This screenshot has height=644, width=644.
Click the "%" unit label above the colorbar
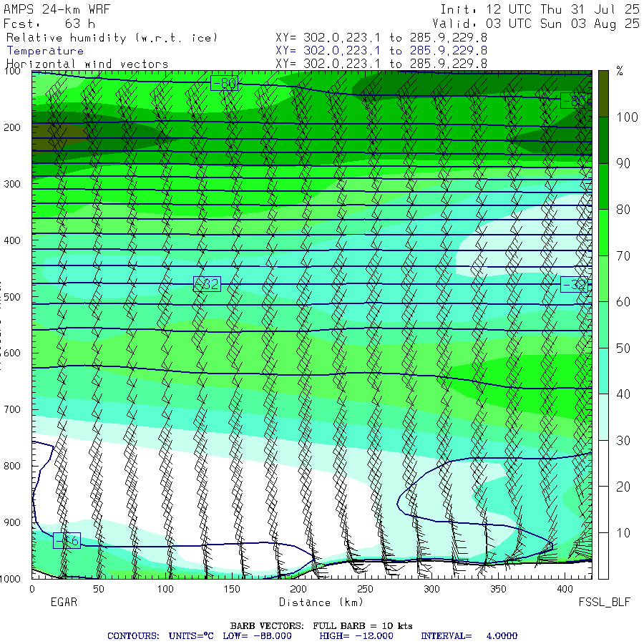tap(620, 72)
